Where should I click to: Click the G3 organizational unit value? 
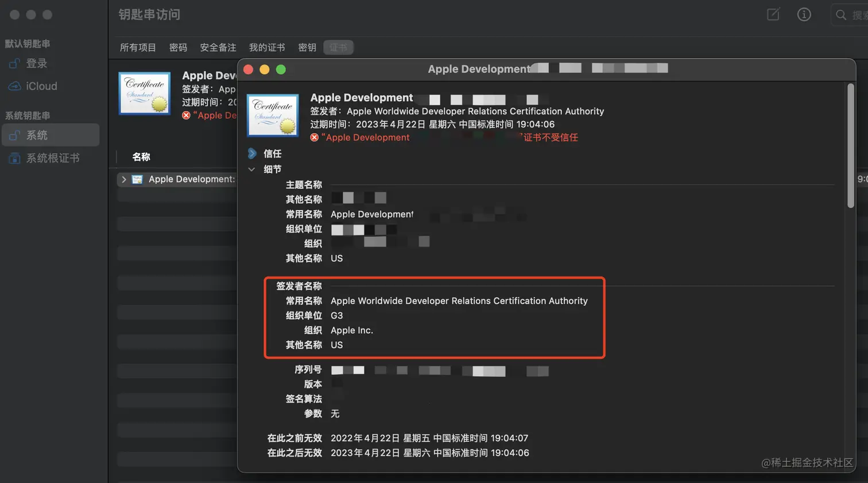337,316
